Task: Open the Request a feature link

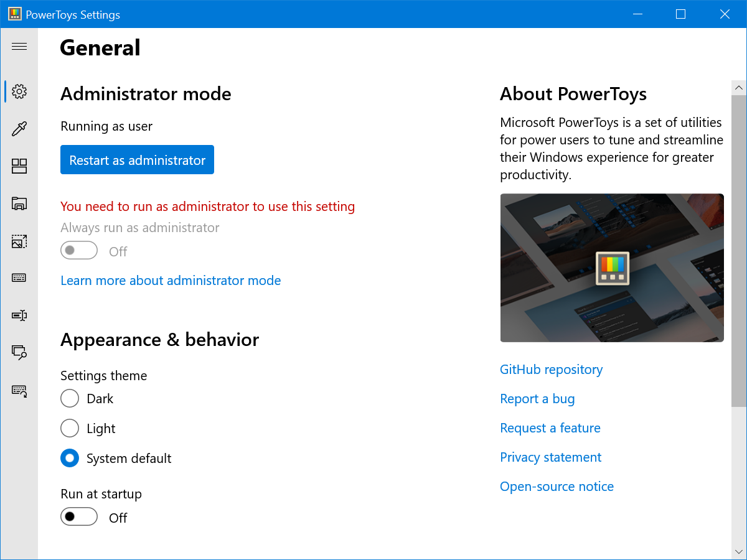Action: tap(550, 428)
